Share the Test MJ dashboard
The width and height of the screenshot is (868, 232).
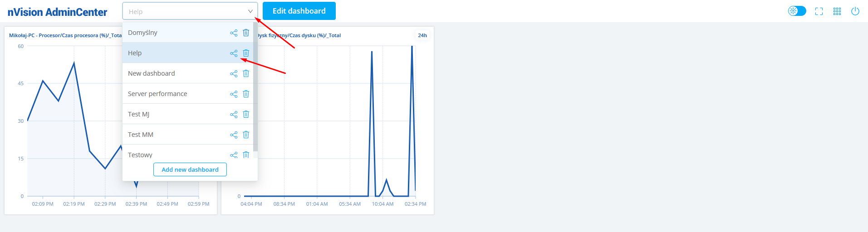(234, 114)
